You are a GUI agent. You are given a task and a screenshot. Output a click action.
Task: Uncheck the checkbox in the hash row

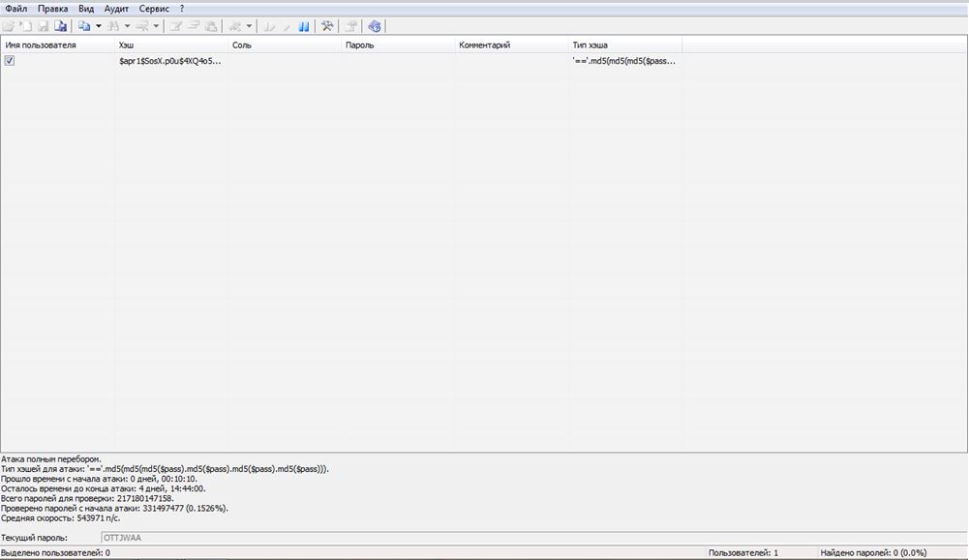[10, 60]
